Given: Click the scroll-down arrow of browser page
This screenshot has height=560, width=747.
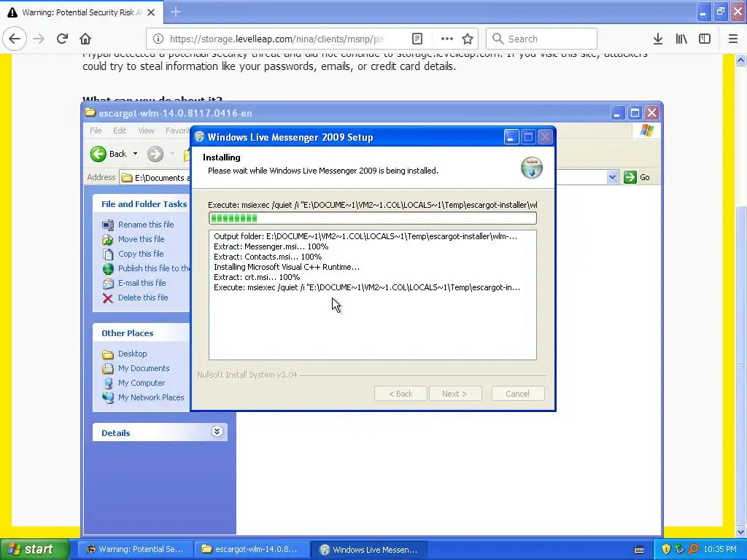Looking at the screenshot, I should coord(740,532).
